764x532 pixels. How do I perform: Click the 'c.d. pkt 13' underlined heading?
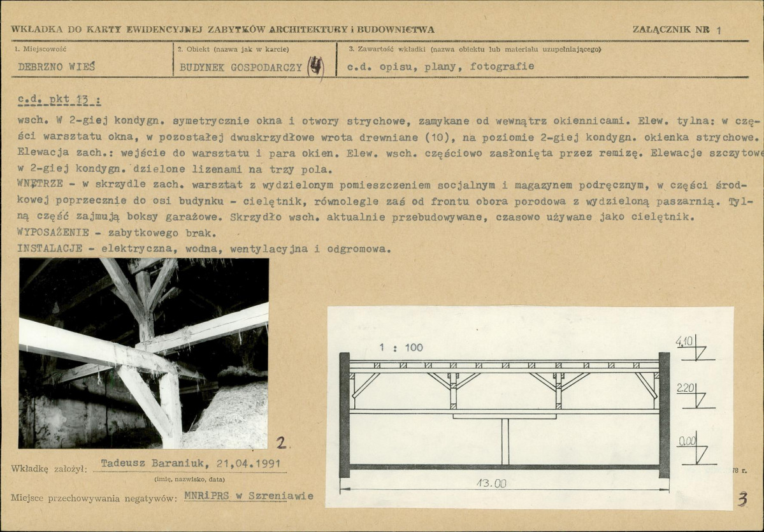[59, 101]
